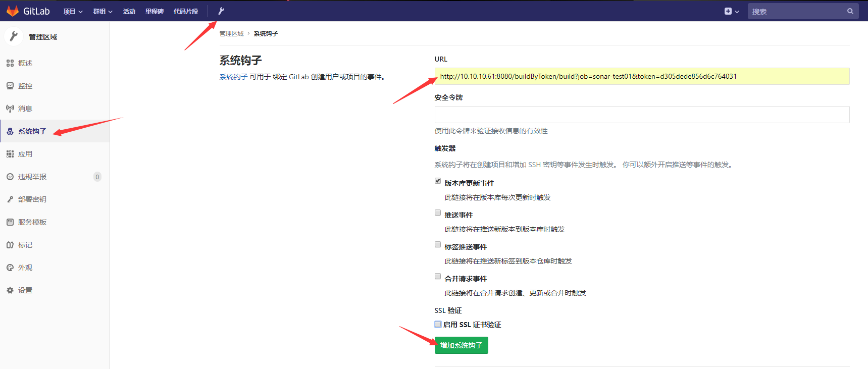This screenshot has height=369, width=868.
Task: Click the 系统钩子 link in the description
Action: pyautogui.click(x=233, y=77)
